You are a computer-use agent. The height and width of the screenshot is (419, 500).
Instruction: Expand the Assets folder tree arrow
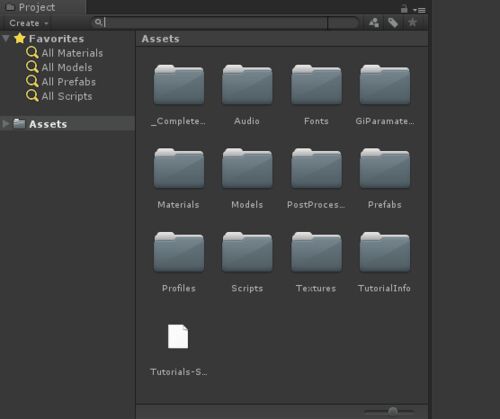5,124
